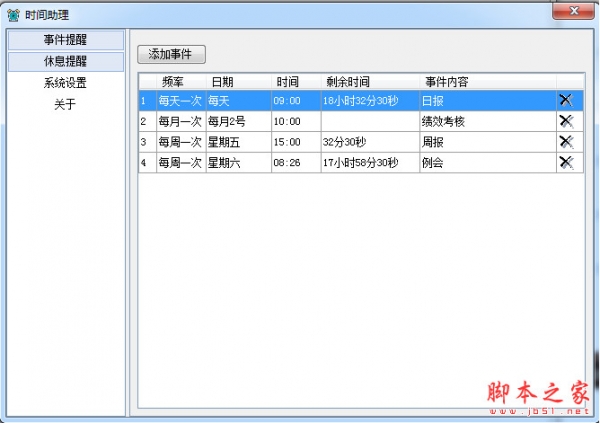Click the 每月2号 date cell
The image size is (600, 423).
click(239, 121)
